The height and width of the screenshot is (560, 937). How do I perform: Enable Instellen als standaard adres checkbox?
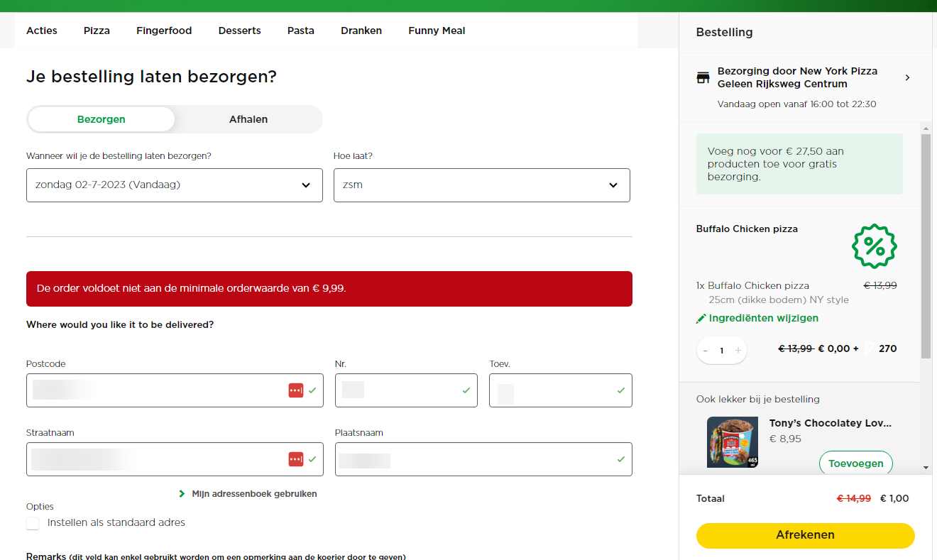coord(33,523)
